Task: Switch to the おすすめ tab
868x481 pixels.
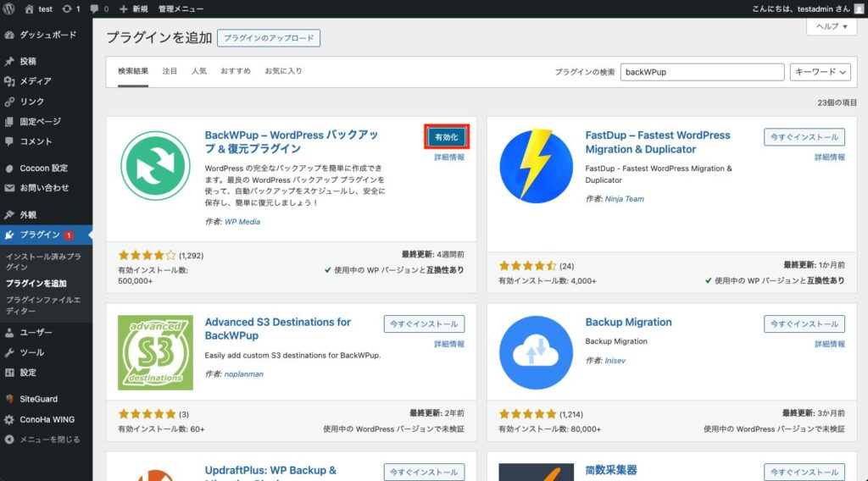Action: tap(236, 71)
